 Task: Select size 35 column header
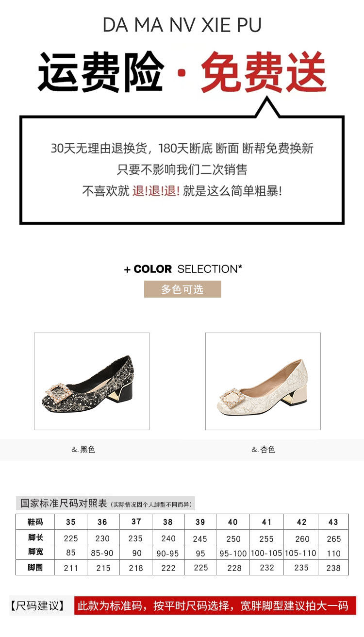[x=71, y=522]
